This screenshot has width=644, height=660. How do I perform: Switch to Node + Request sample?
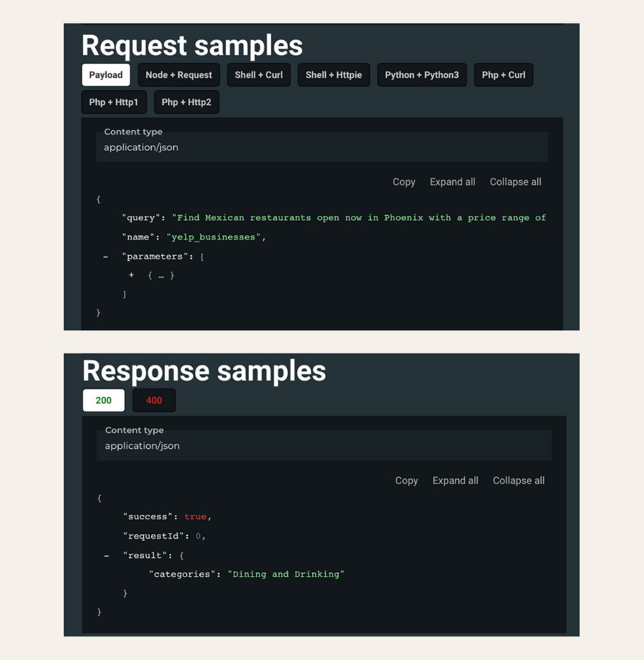[x=178, y=75]
